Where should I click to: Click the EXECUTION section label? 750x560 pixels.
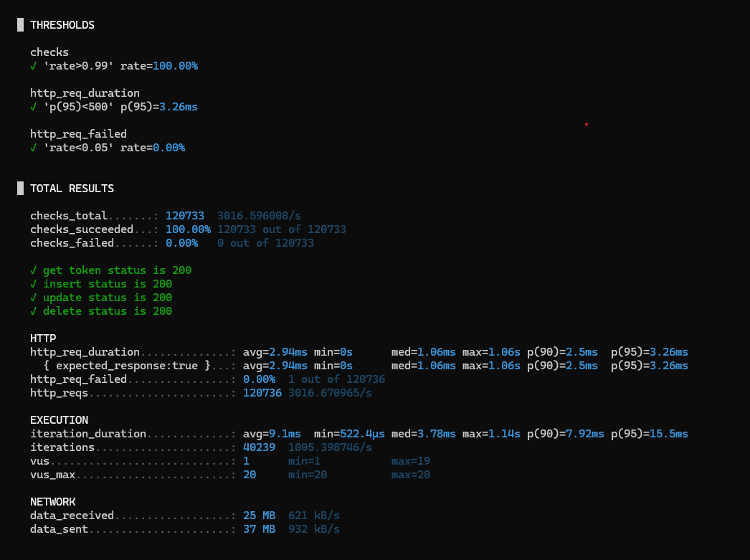(60, 420)
